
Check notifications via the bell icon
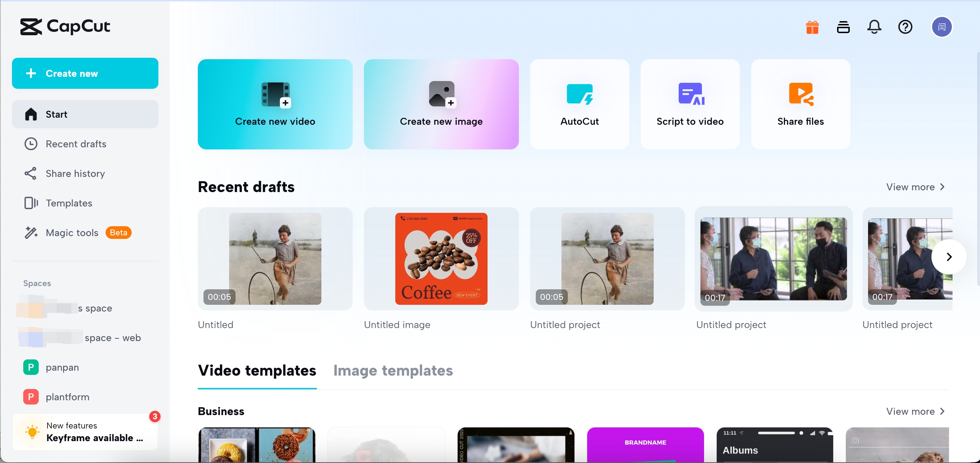[874, 27]
